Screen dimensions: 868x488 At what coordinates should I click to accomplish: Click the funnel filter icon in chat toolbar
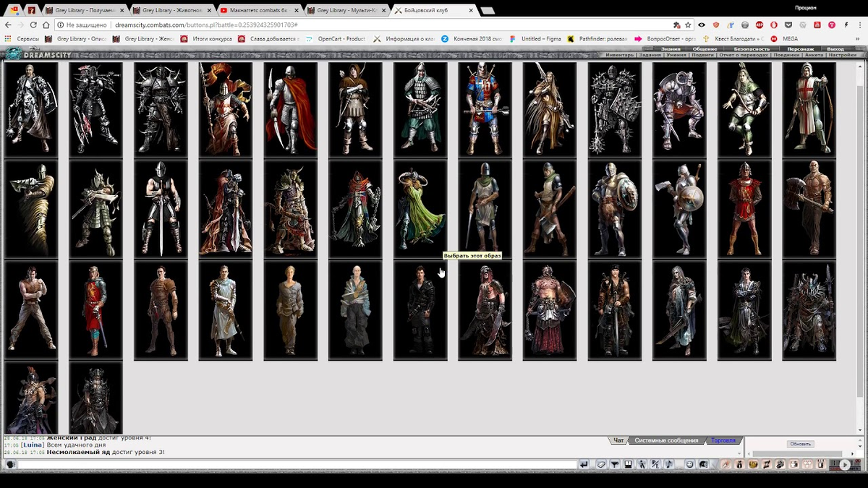click(615, 465)
